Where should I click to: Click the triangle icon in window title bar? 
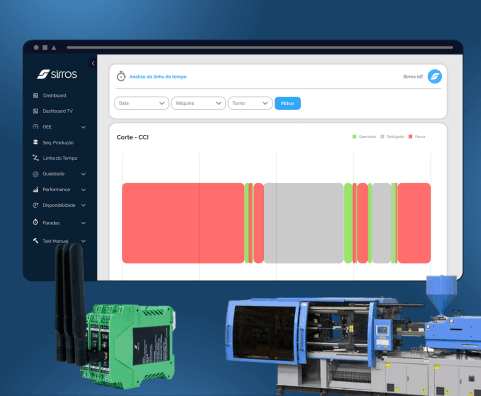54,47
